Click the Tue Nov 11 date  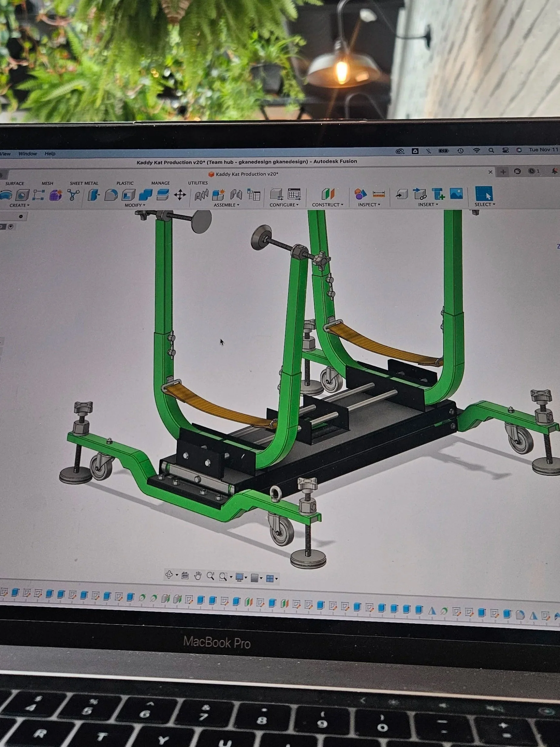click(x=544, y=150)
